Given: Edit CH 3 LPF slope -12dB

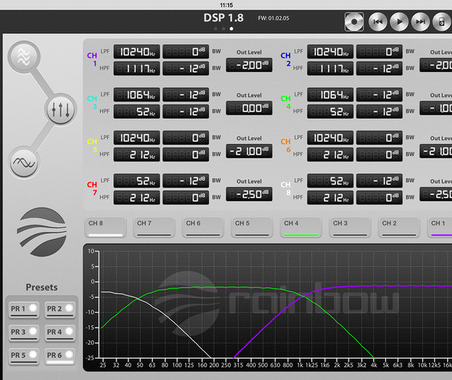Looking at the screenshot, I should [x=186, y=95].
